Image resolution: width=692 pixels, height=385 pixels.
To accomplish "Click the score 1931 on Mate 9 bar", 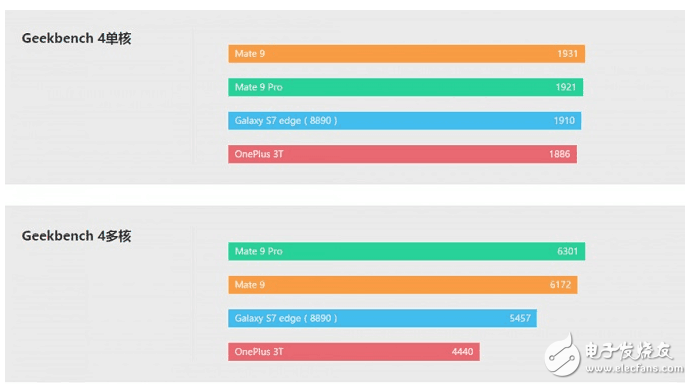I will point(568,54).
